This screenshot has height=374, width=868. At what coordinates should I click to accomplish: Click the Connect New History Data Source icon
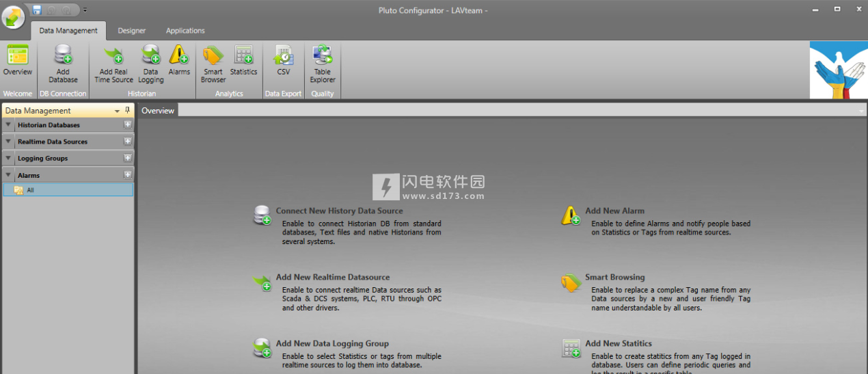pyautogui.click(x=263, y=215)
